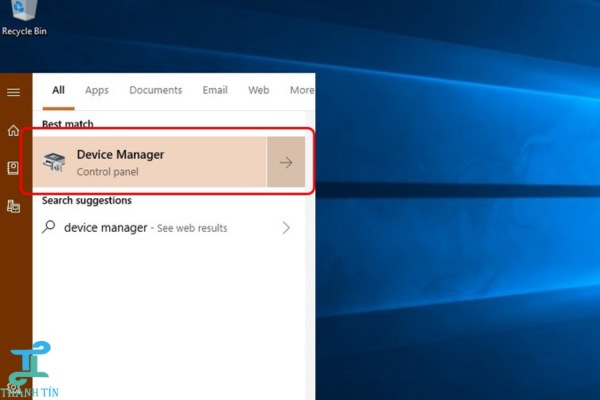Expand web results chevron for device manager
600x400 pixels.
286,228
